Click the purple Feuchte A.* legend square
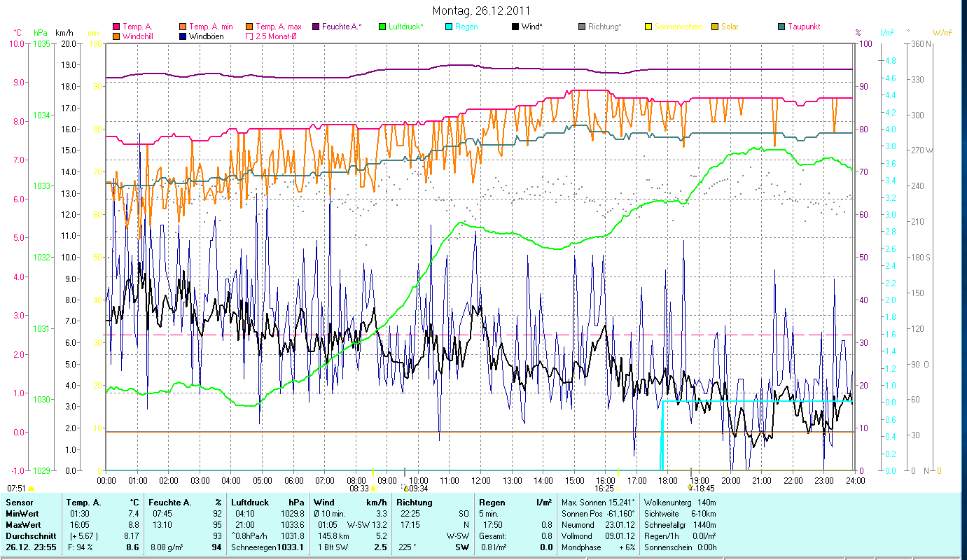 tap(316, 27)
